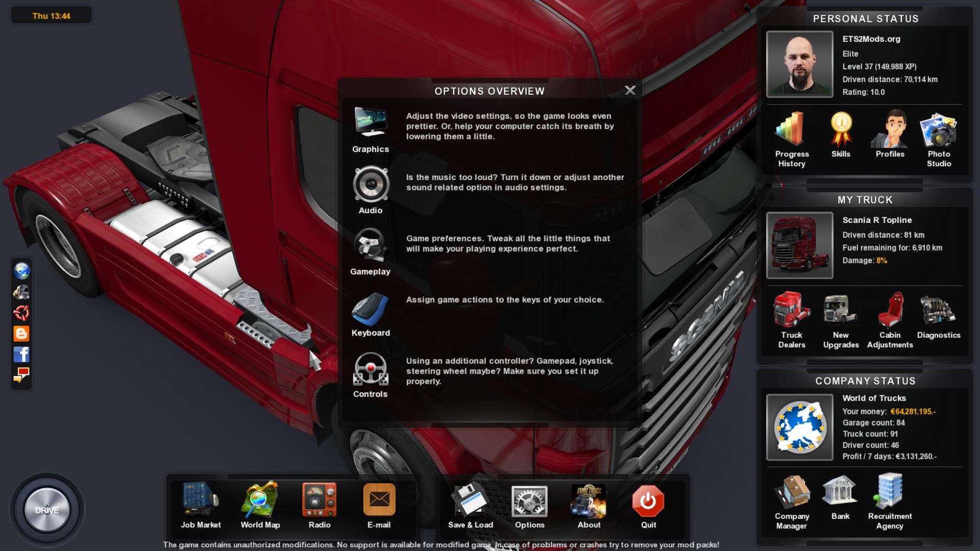Open Facebook link in left sidebar
This screenshot has width=980, height=551.
point(21,354)
